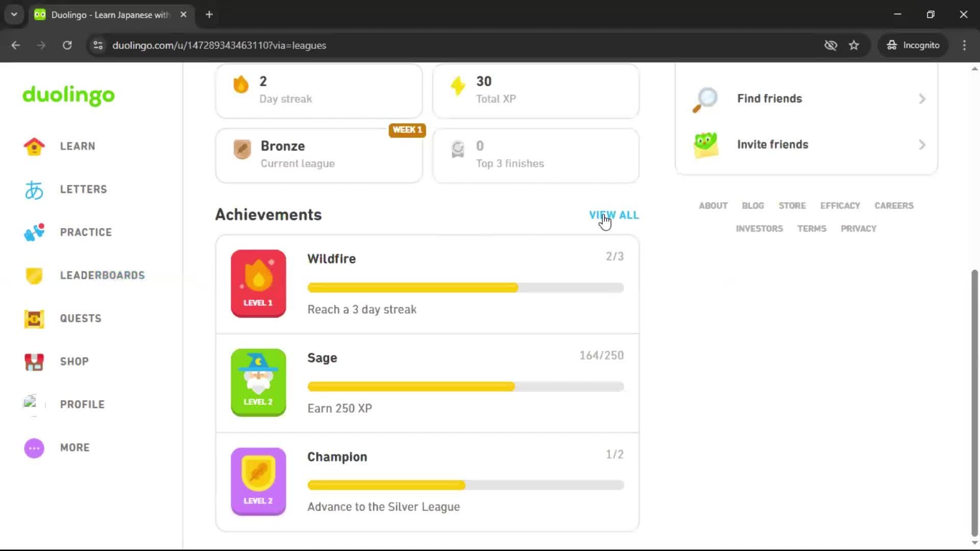The width and height of the screenshot is (980, 551).
Task: Click the Practice dumbbell icon
Action: 33,232
